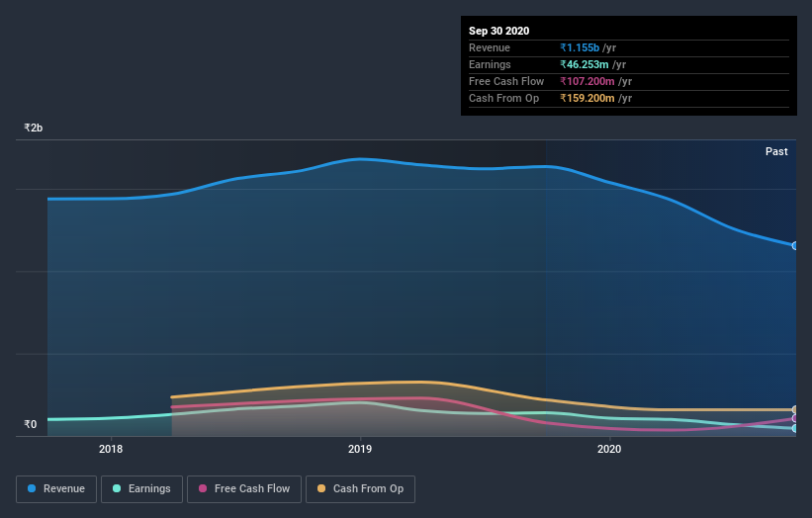Click the Revenue endpoint marker on the blue line
The image size is (812, 518).
click(x=795, y=246)
